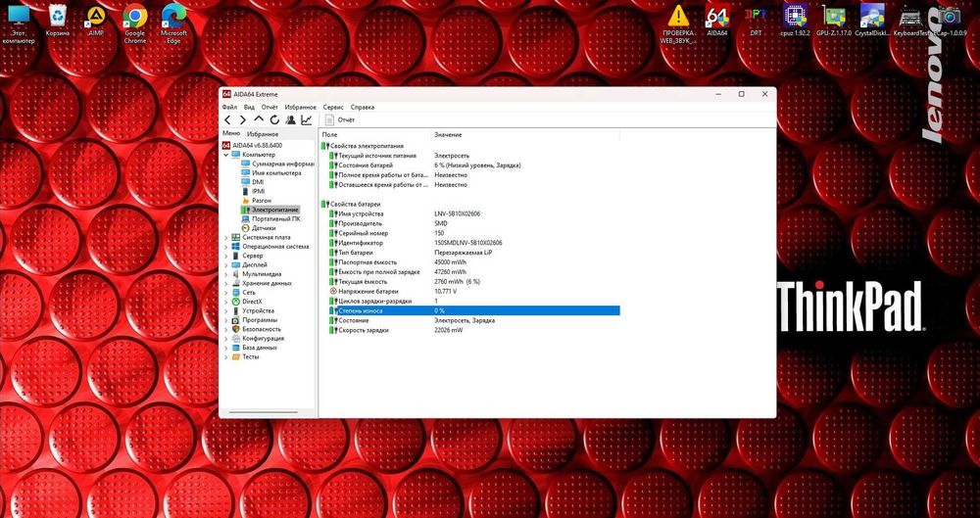
Task: Open the Корзина recycle bin desktop icon
Action: tap(58, 22)
